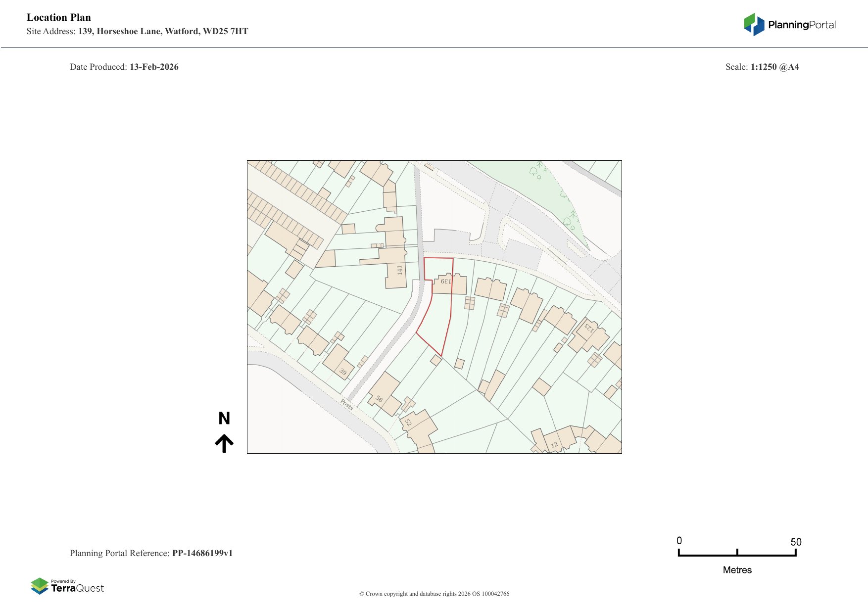Click the Location Plan title

pos(59,17)
